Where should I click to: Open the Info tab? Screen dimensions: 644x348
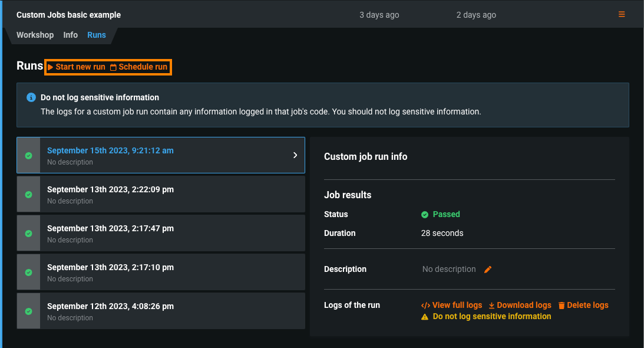coord(71,35)
